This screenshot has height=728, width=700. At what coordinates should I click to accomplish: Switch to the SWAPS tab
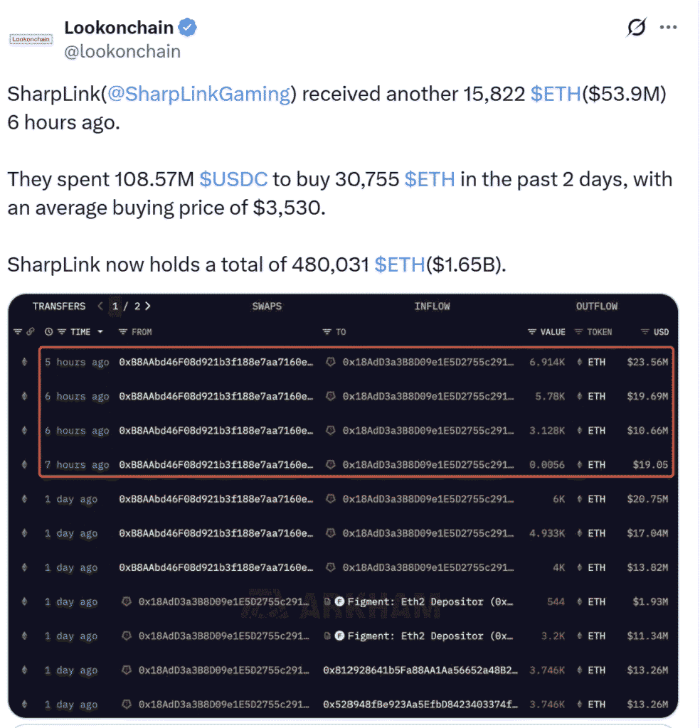coord(267,306)
